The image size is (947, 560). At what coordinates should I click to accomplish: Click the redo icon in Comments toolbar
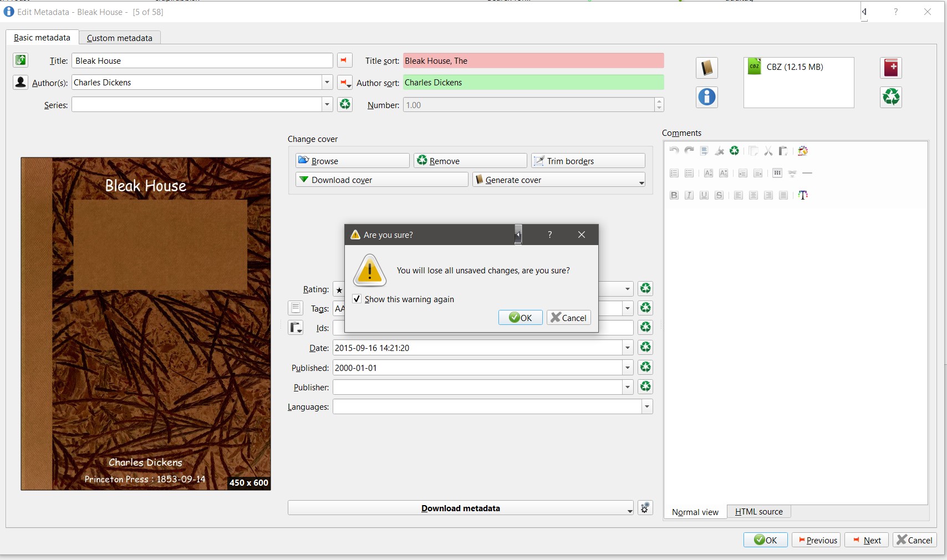pos(689,151)
